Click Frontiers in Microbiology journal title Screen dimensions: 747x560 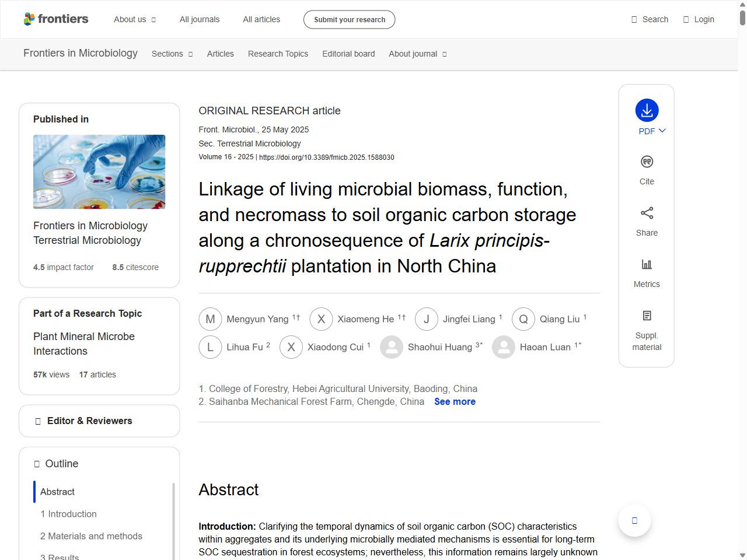[81, 53]
